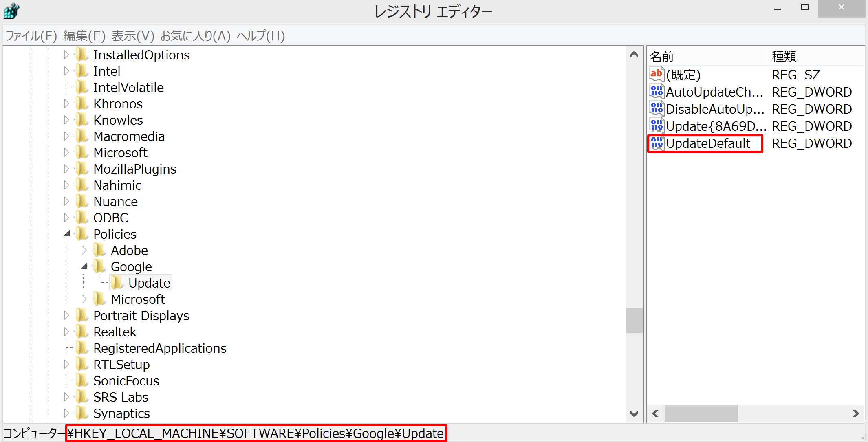Click the Adobe folder icon under Policies
Screen dimensions: 868x442
[99, 250]
